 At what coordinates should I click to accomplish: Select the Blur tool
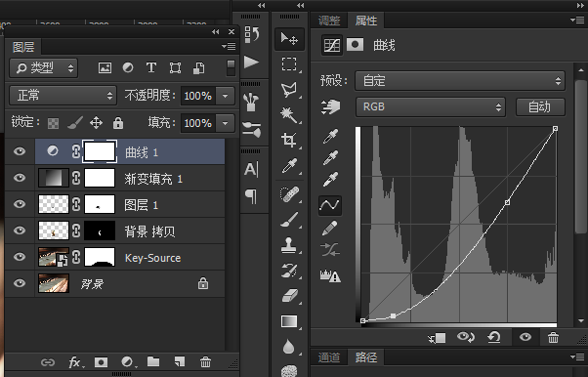(289, 347)
